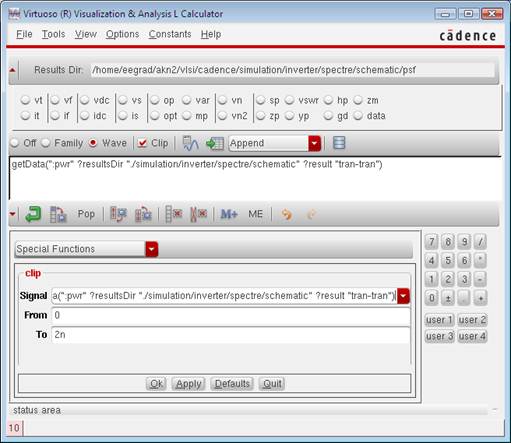Screen dimensions: 511x443
Task: Click the Quit button
Action: tap(272, 384)
